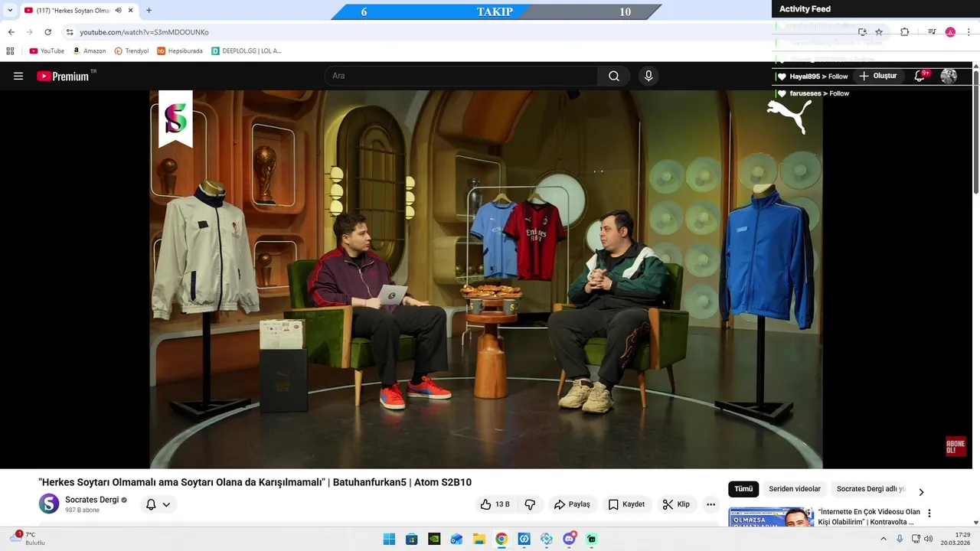Open Chrome profile avatar
The image size is (980, 551).
point(950,32)
